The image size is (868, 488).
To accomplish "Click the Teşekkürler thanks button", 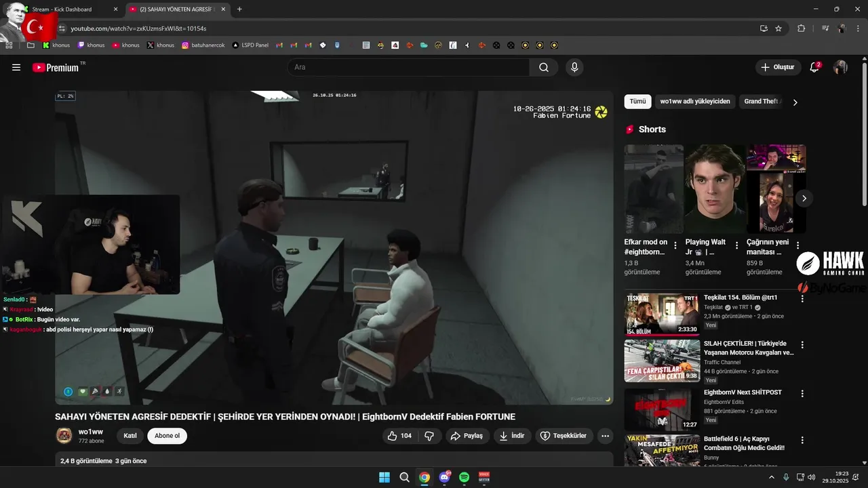I will (565, 436).
